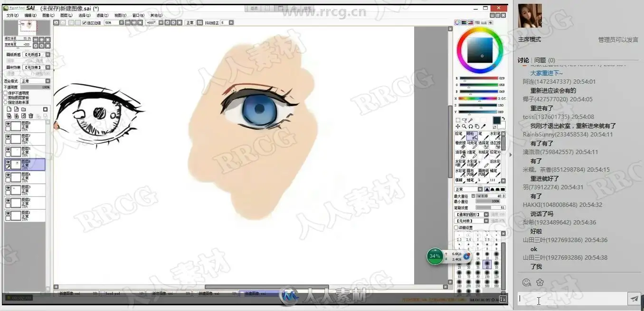
Task: Open the 文件 File menu
Action: coord(12,15)
